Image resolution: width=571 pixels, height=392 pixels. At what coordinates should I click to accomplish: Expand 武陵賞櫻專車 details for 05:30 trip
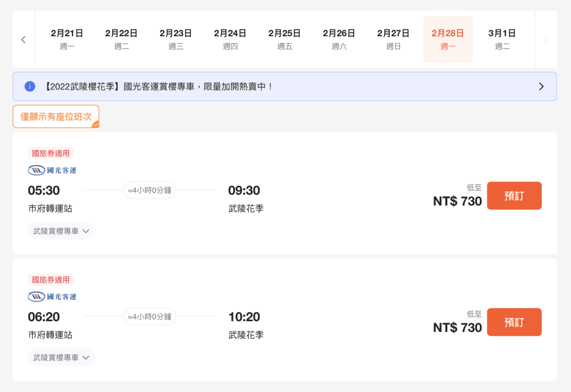coord(61,231)
